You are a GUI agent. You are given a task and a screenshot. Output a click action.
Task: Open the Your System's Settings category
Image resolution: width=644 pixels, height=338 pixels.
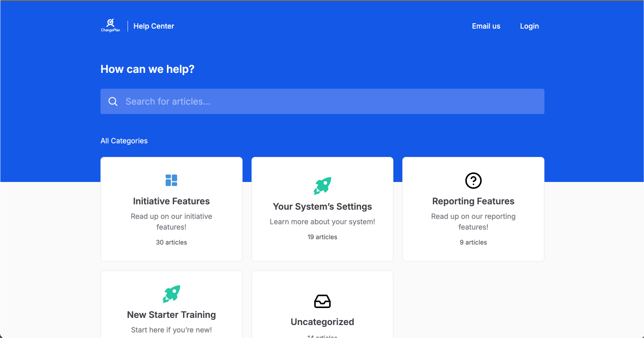tap(322, 207)
